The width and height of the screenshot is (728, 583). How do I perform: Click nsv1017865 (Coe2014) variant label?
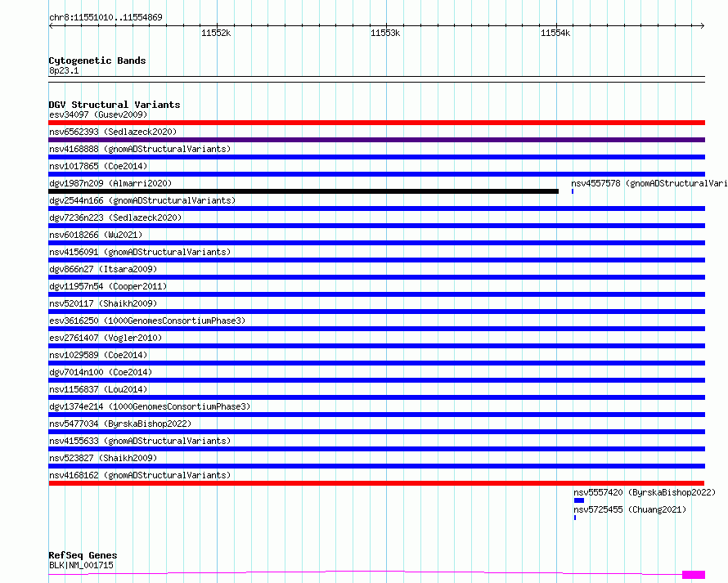click(x=98, y=166)
